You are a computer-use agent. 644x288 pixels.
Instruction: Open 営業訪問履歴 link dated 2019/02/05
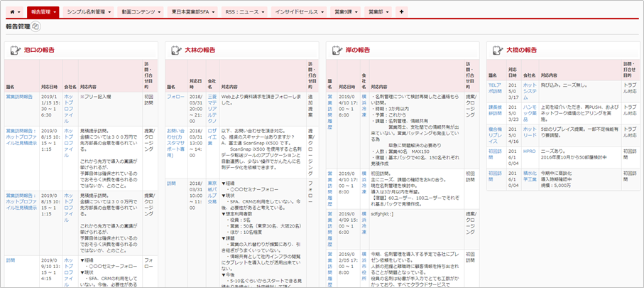tap(329, 270)
